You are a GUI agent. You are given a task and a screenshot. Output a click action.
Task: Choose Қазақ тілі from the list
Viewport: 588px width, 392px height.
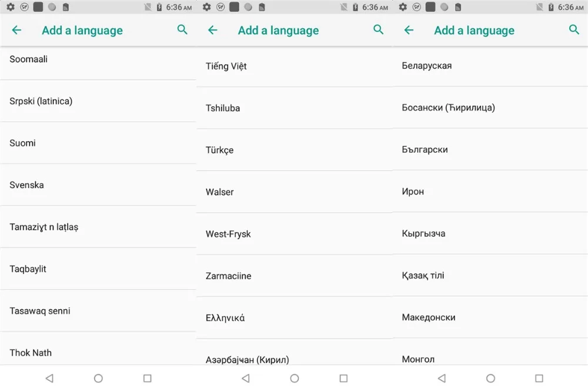[490, 276]
